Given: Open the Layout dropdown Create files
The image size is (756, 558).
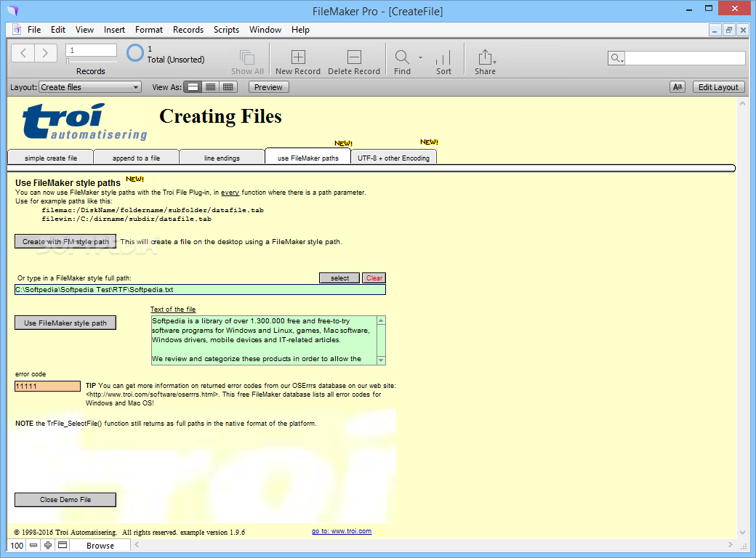Looking at the screenshot, I should pos(90,87).
